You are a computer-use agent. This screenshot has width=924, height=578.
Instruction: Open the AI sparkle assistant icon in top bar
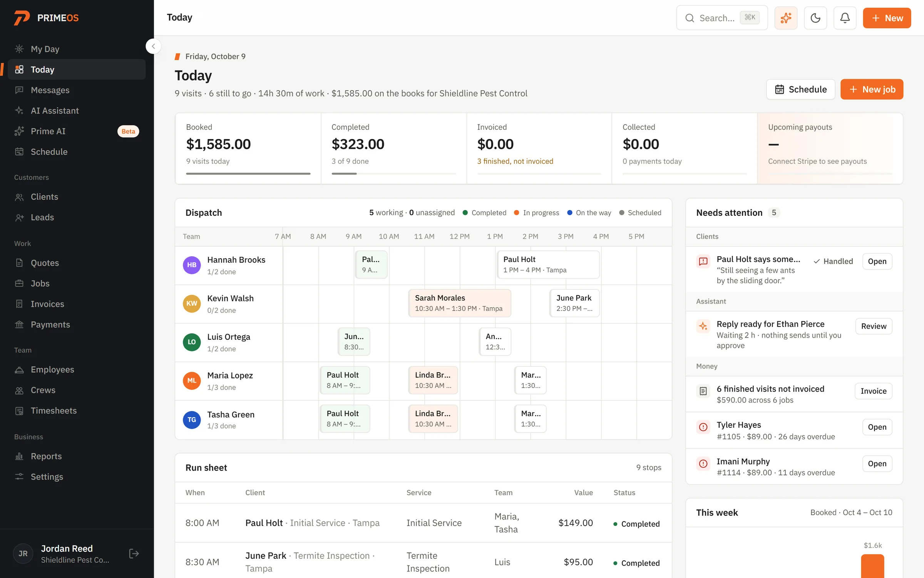pyautogui.click(x=786, y=18)
